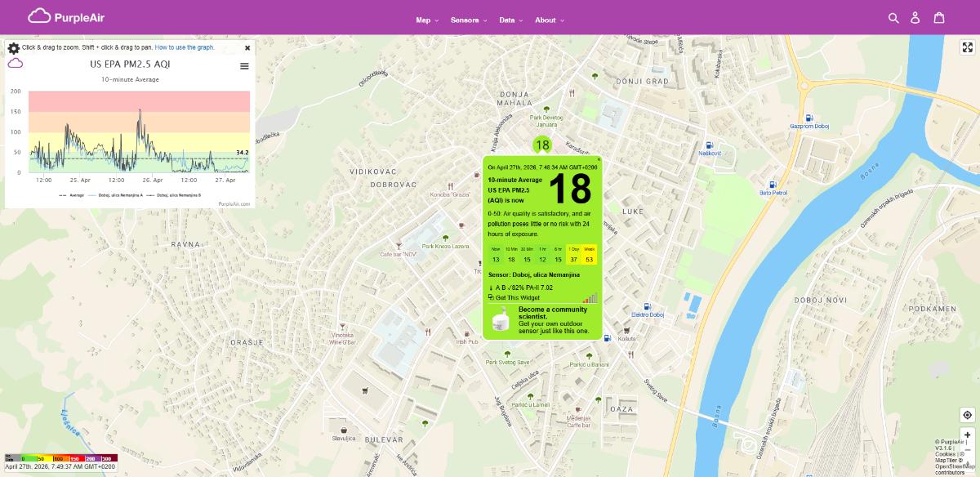Open the chart hamburger context menu
The width and height of the screenshot is (980, 477).
[244, 66]
